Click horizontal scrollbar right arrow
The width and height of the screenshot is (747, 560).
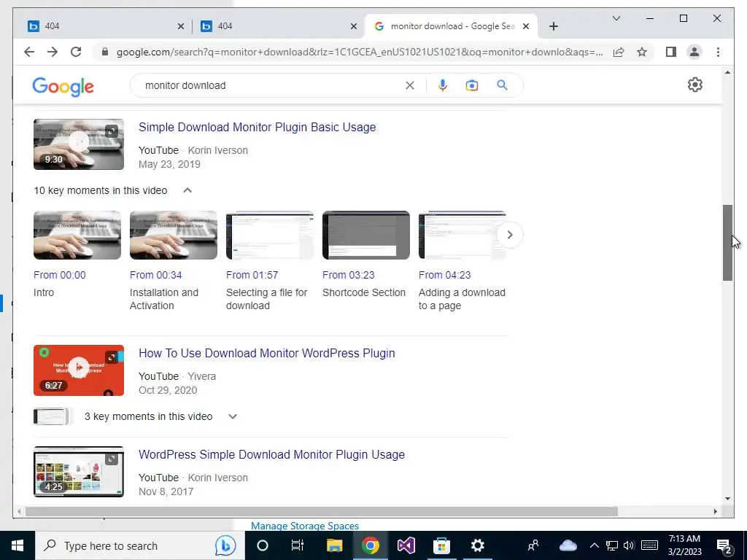pyautogui.click(x=716, y=512)
